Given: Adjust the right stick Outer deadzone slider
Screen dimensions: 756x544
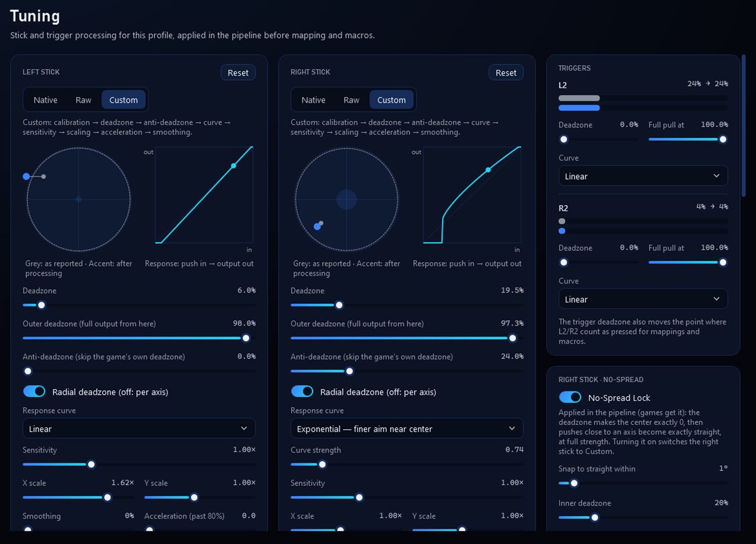Looking at the screenshot, I should (x=407, y=338).
